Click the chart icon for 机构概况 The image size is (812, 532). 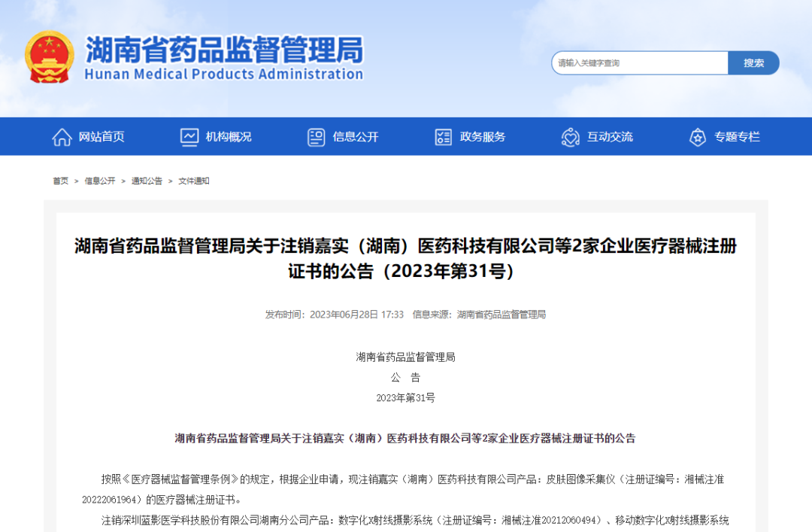[x=189, y=136]
